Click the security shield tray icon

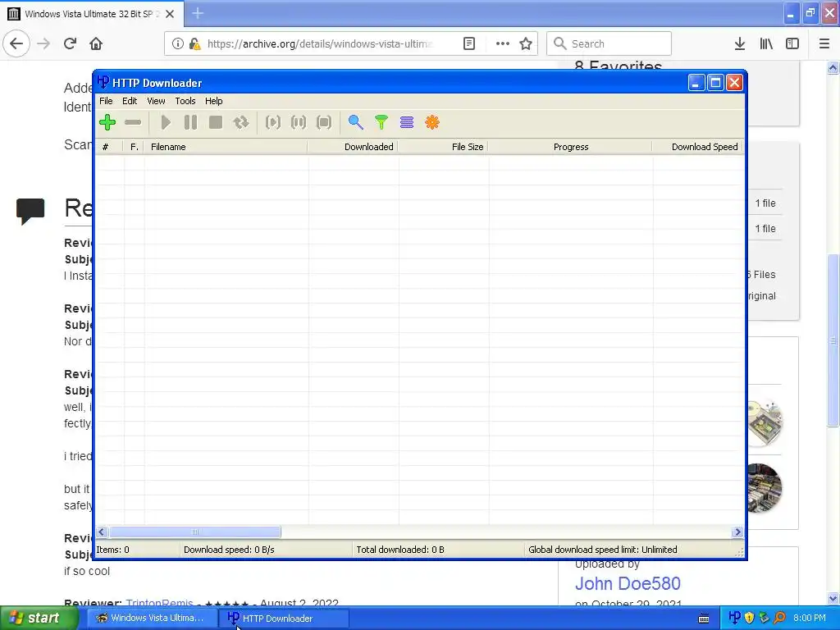pyautogui.click(x=750, y=618)
